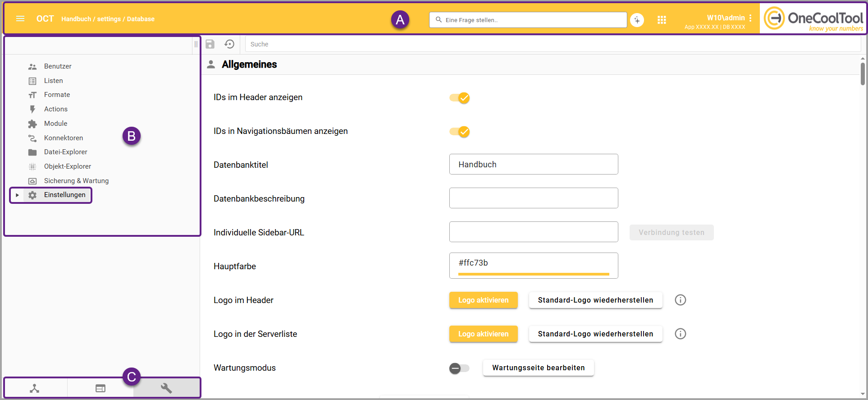Click the save icon in the toolbar
Screen dimensions: 868x400
coord(210,44)
